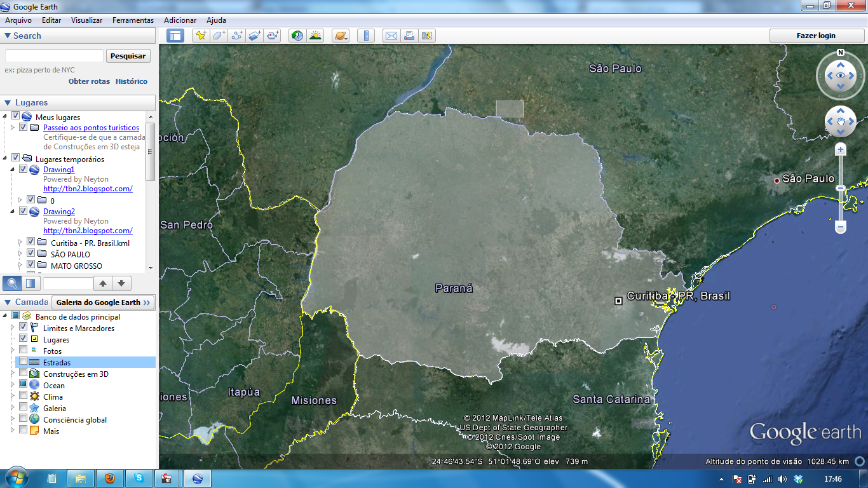The width and height of the screenshot is (868, 488).
Task: Click the Fazer login button
Action: pos(816,36)
